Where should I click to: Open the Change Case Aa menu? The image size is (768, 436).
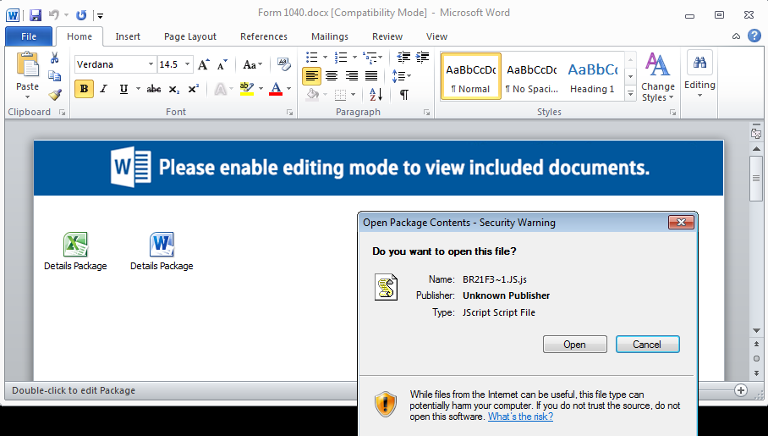[252, 65]
